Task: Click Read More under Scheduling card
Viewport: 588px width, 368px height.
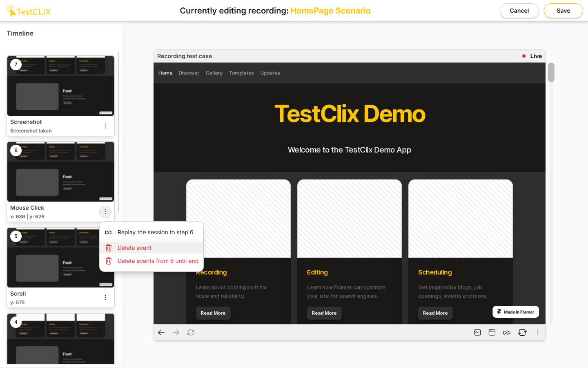Action: click(x=435, y=313)
